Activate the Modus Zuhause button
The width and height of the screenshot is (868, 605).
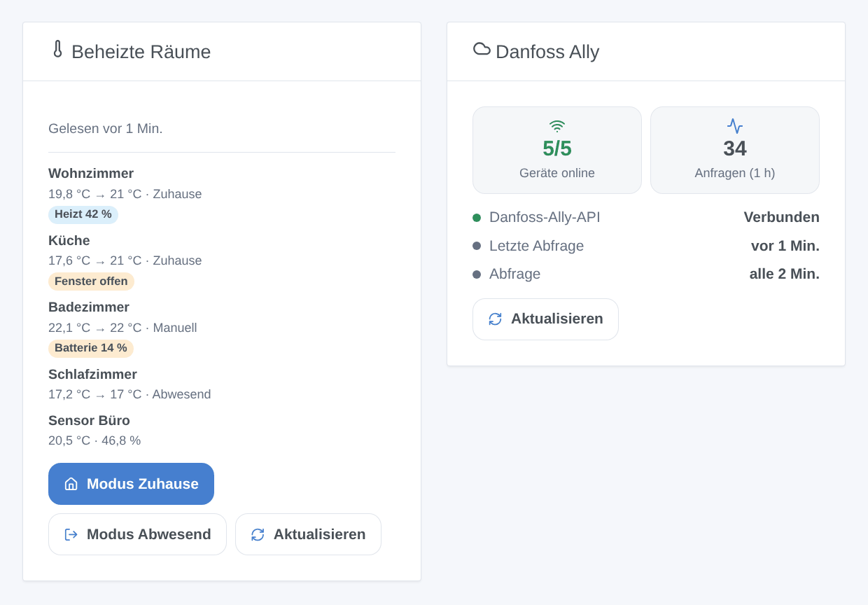pos(131,484)
